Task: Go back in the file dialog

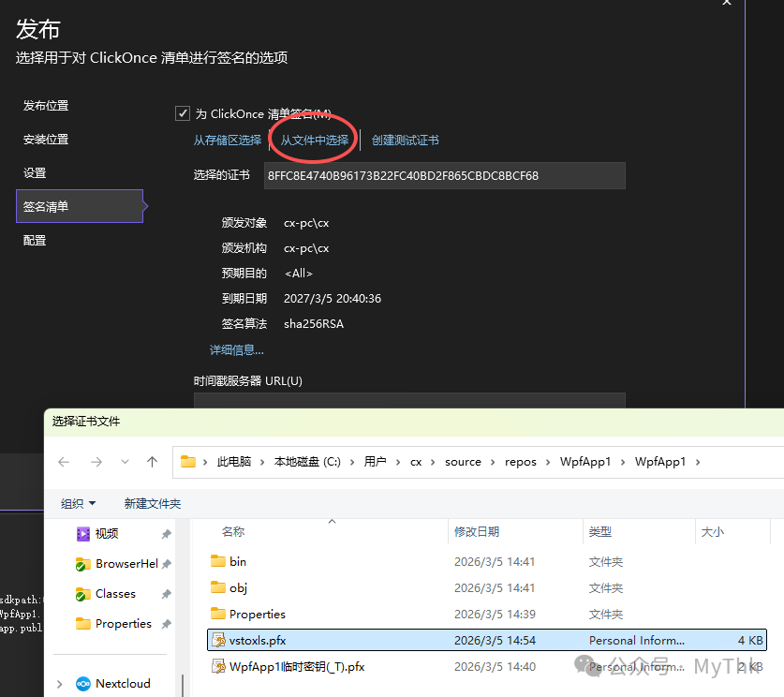Action: click(x=64, y=462)
